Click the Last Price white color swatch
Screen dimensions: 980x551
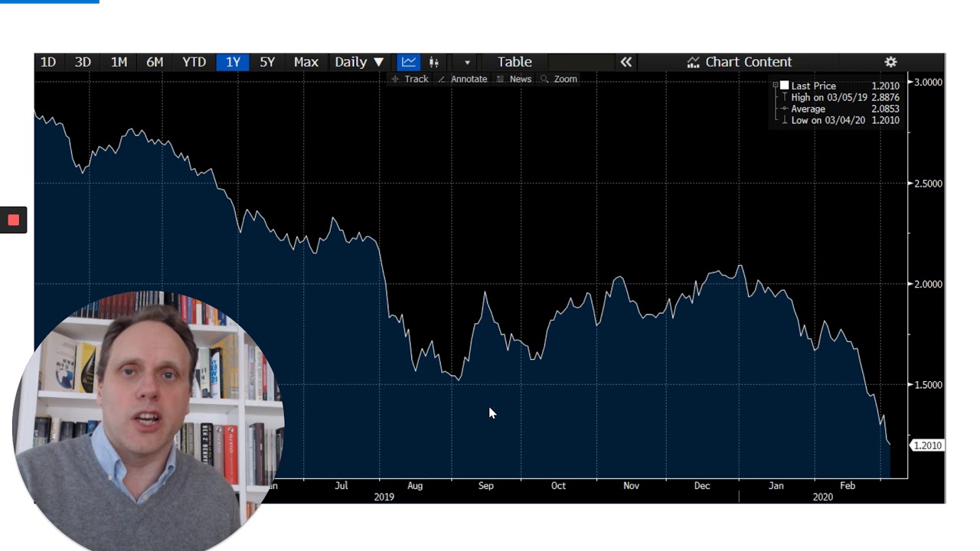(x=784, y=86)
